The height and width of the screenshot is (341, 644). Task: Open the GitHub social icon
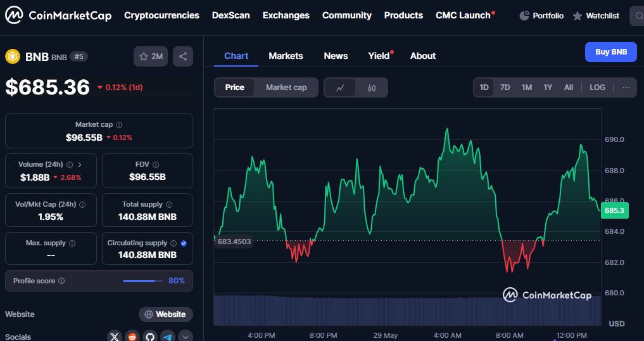150,337
